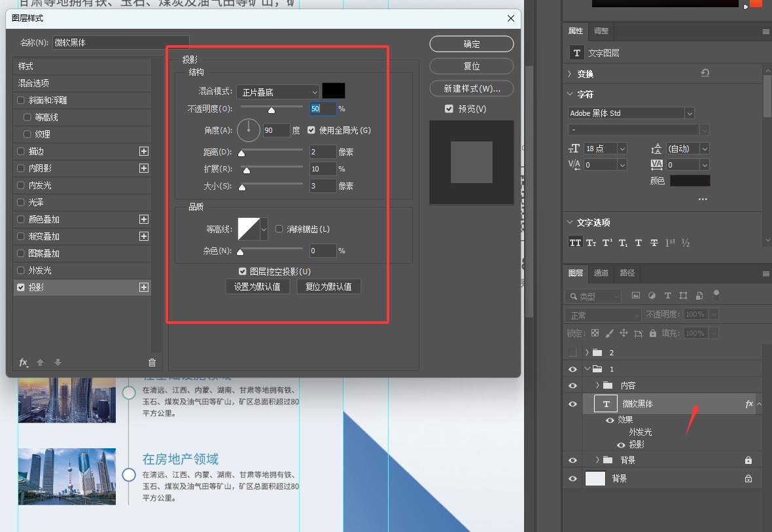Screen dimensions: 772x532
Task: Click the reset transform icon in 变换 row
Action: [705, 73]
